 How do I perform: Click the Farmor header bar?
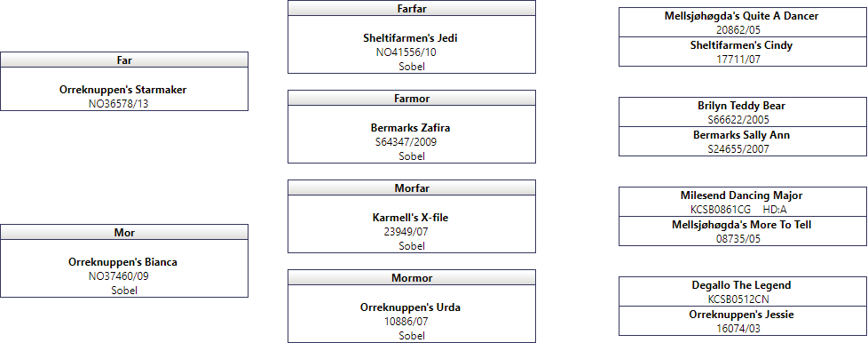click(x=412, y=98)
